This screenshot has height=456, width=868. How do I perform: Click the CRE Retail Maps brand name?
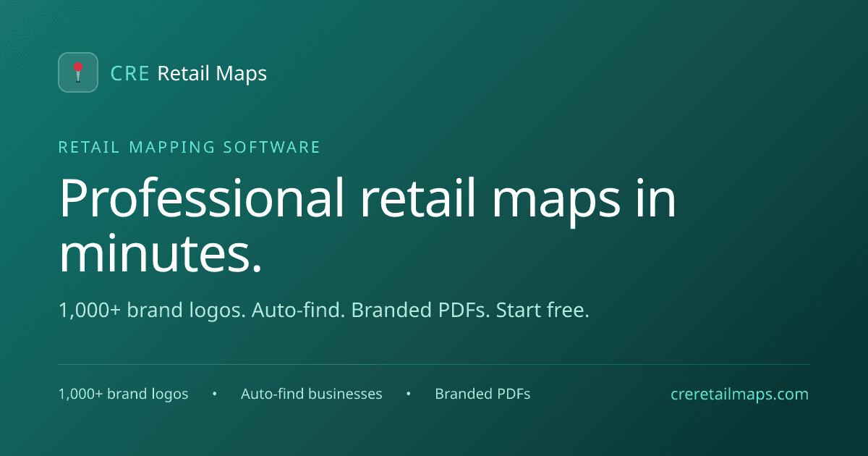click(188, 73)
